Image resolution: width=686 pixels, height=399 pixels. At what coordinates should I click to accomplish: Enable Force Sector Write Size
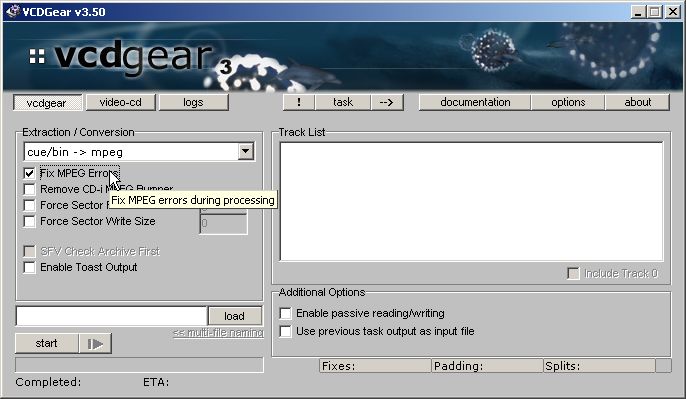pyautogui.click(x=29, y=221)
